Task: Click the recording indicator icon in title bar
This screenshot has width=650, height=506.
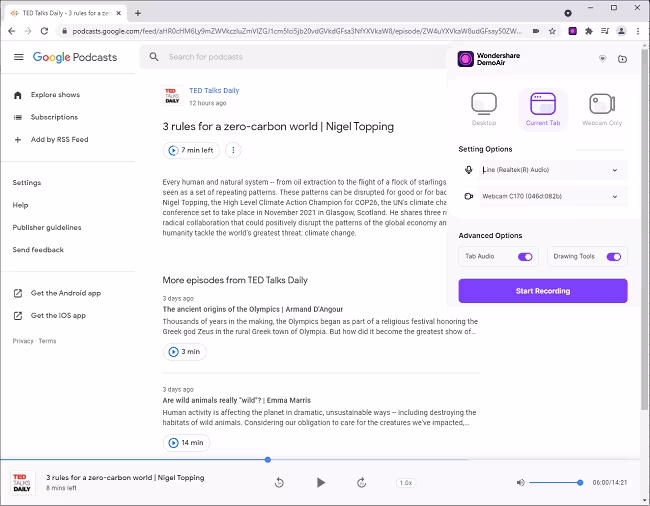Action: click(568, 13)
